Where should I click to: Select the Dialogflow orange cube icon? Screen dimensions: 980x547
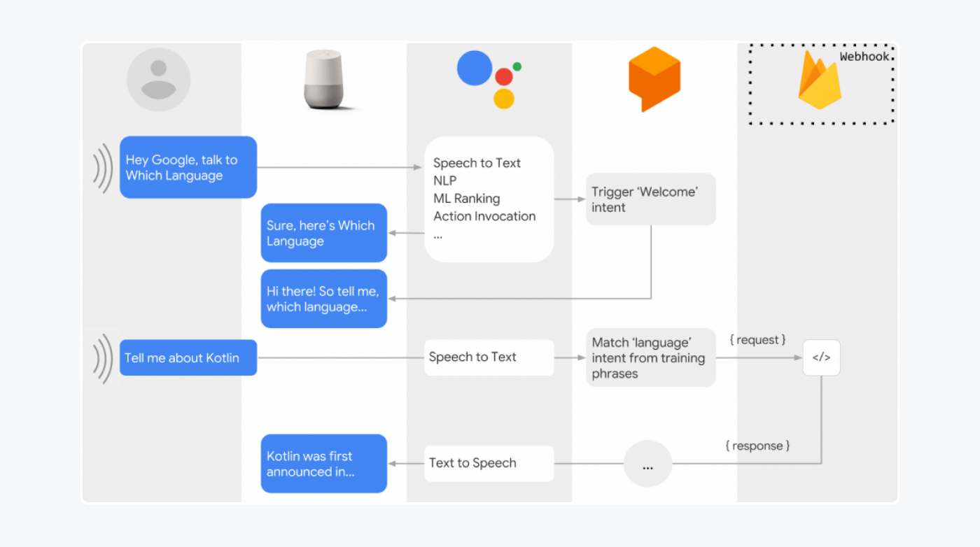(x=653, y=78)
